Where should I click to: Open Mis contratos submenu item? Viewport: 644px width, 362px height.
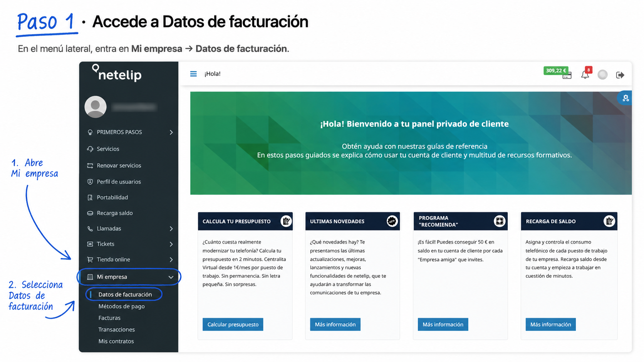116,341
